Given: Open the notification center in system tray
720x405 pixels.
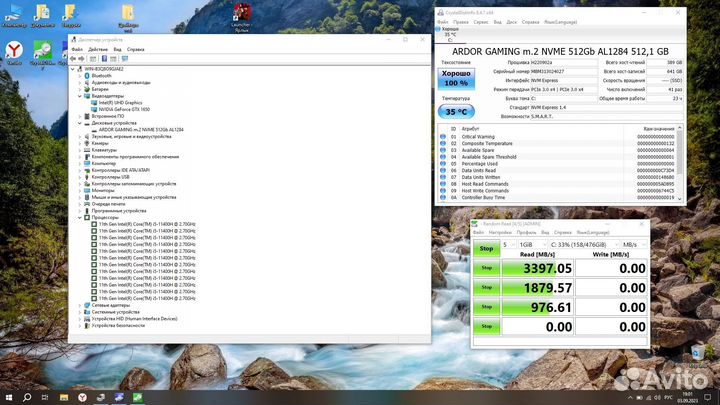Looking at the screenshot, I should 708,398.
